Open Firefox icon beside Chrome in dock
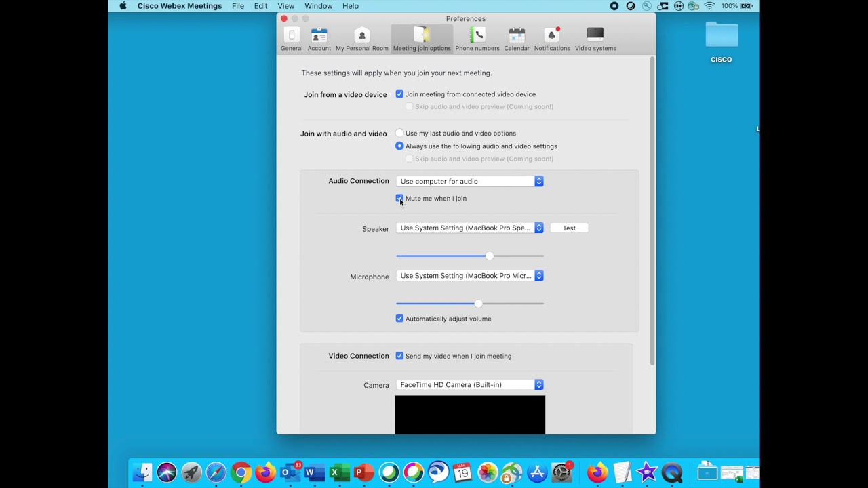 (x=265, y=472)
